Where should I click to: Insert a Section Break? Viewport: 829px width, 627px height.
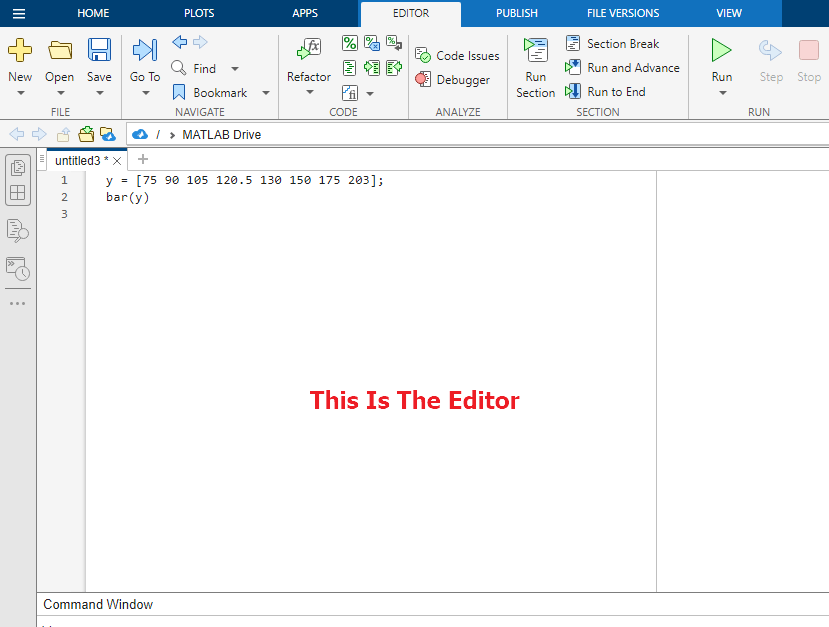point(612,43)
